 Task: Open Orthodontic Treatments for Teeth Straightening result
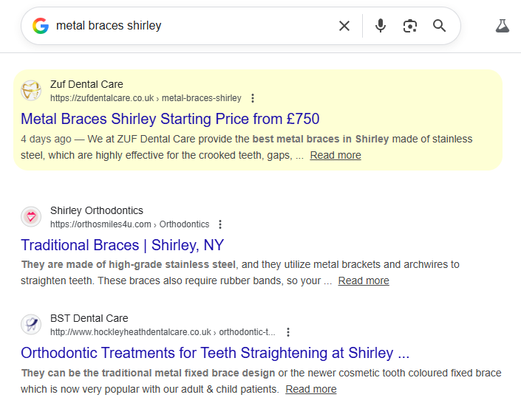214,353
